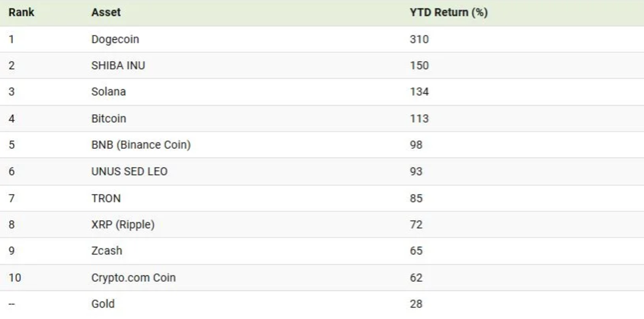Viewport: 644px width, 319px height.
Task: Select the BNB (Binance Coin) cell
Action: point(141,145)
